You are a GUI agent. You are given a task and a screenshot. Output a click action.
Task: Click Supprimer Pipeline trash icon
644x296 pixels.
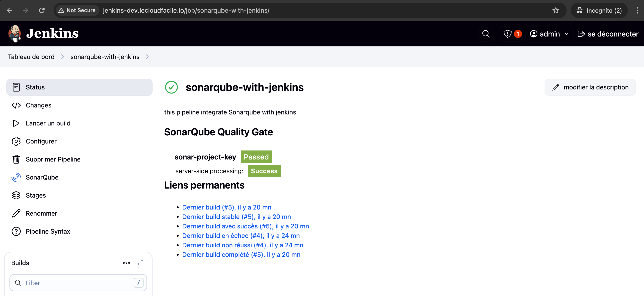click(x=16, y=159)
